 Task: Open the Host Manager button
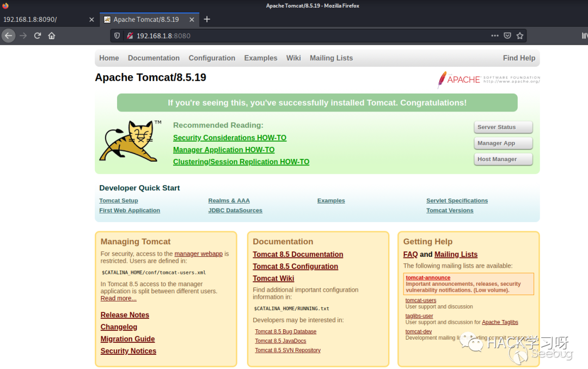[503, 159]
